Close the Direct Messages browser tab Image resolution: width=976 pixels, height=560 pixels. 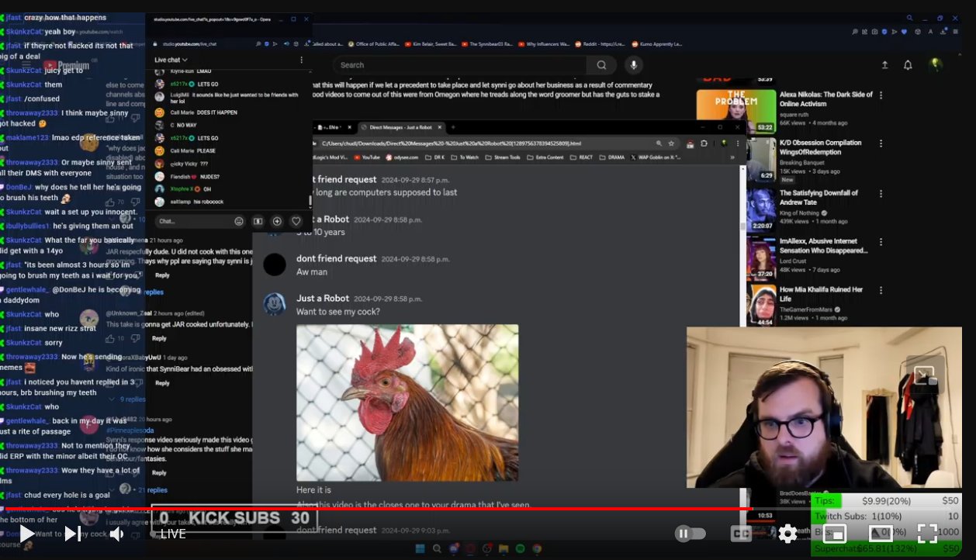coord(441,127)
